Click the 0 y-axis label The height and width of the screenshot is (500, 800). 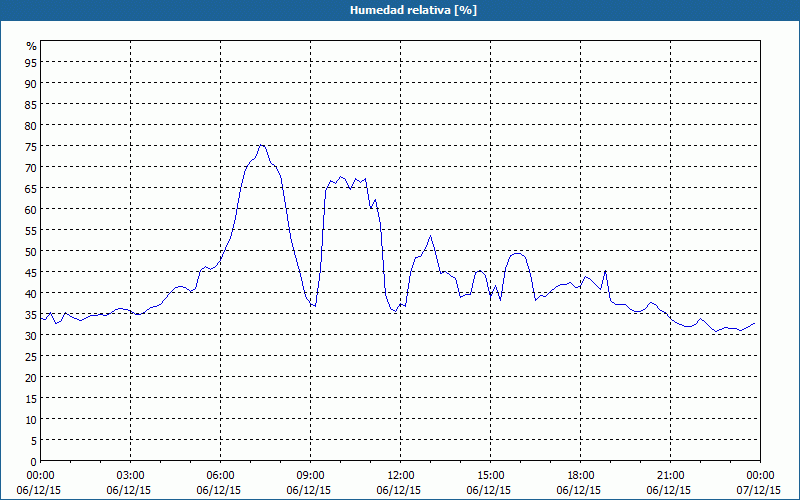click(x=34, y=462)
